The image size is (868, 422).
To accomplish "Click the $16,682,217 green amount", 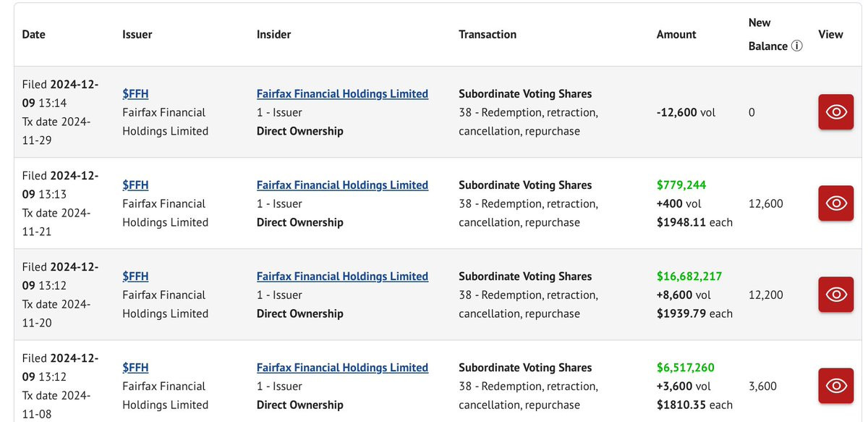I will tap(689, 276).
